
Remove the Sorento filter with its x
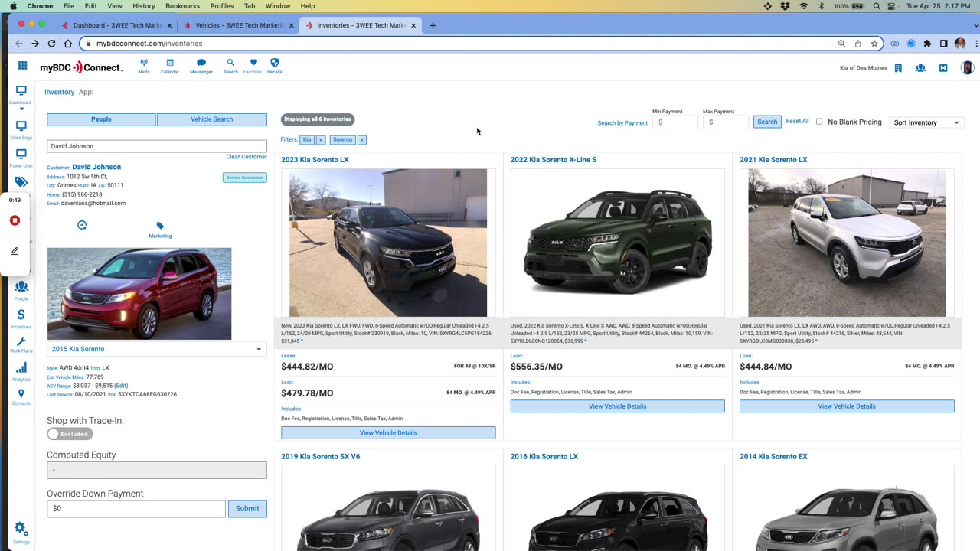pyautogui.click(x=362, y=140)
